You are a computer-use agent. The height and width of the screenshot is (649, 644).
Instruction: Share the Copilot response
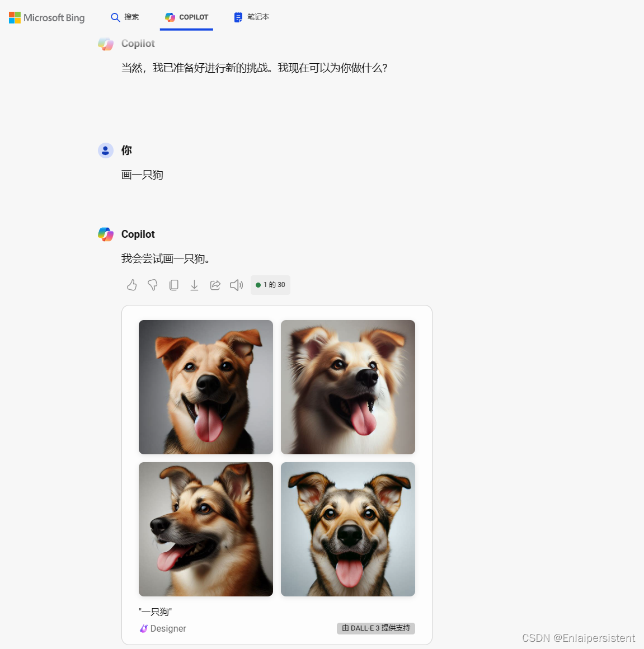point(215,285)
